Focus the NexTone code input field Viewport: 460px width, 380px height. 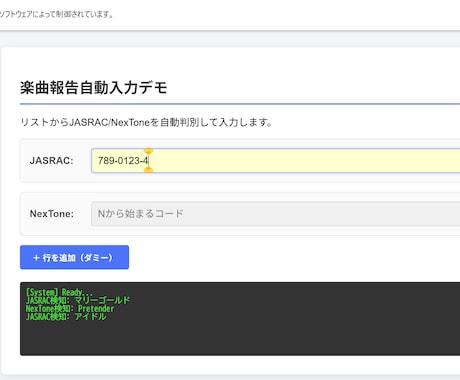coord(276,214)
